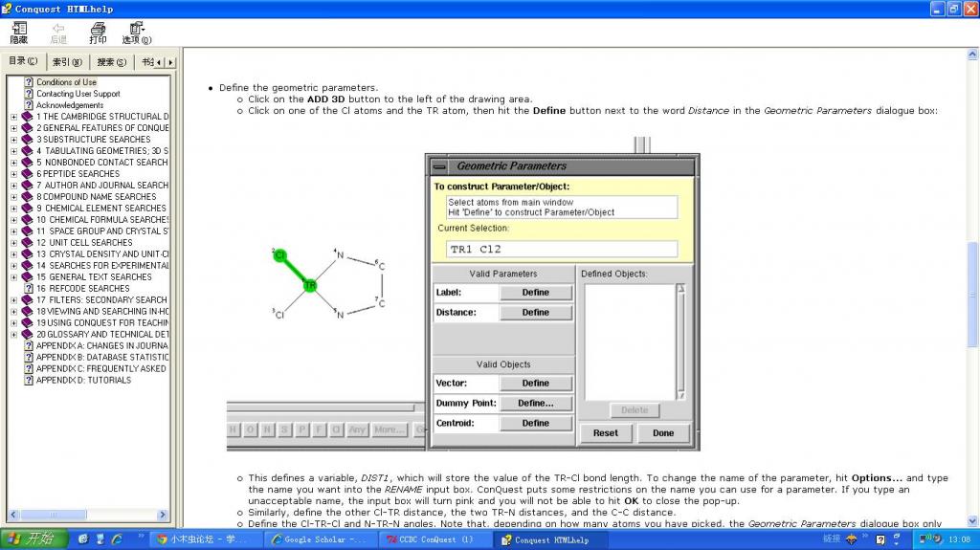Viewport: 980px width, 550px height.
Task: Click the Internet Explorer quick launch icon
Action: coord(117,539)
